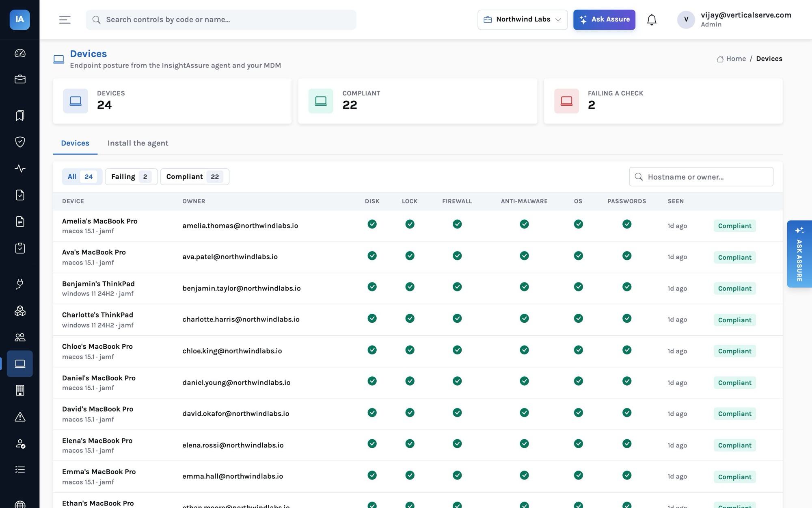Click the IA app logo

pos(20,20)
